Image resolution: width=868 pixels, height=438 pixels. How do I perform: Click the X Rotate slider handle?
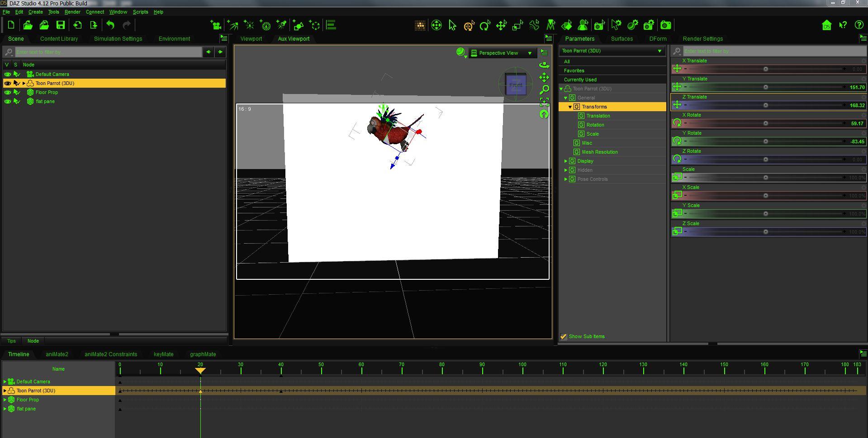(x=766, y=123)
